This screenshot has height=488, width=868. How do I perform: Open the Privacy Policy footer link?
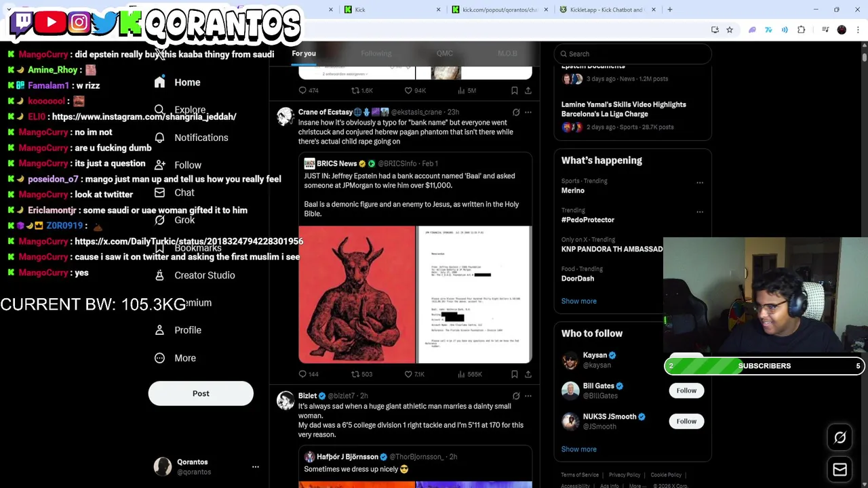point(625,475)
